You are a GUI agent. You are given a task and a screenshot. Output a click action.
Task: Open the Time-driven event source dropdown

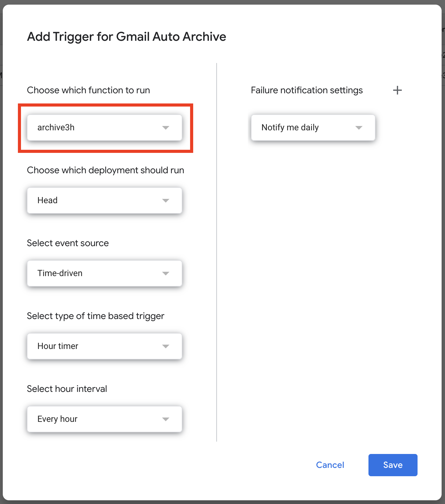tap(105, 273)
